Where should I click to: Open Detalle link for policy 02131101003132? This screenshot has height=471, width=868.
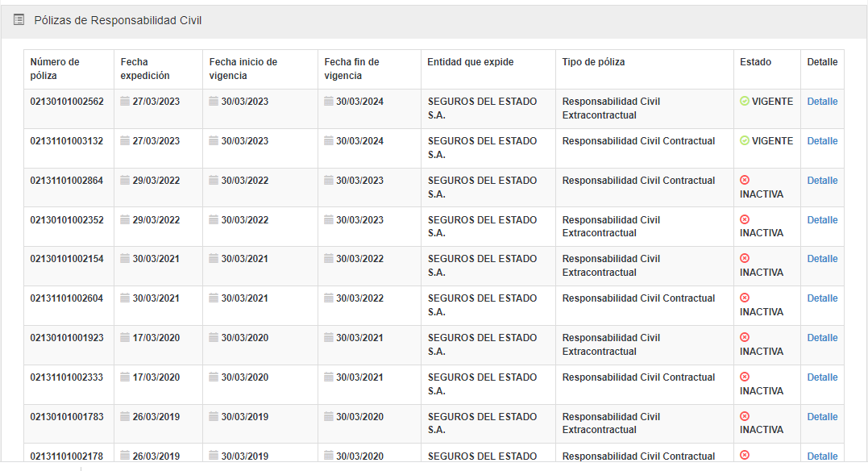pyautogui.click(x=822, y=141)
